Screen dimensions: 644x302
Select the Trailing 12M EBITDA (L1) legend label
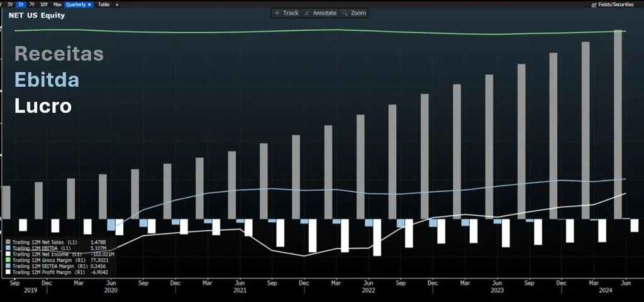click(42, 249)
